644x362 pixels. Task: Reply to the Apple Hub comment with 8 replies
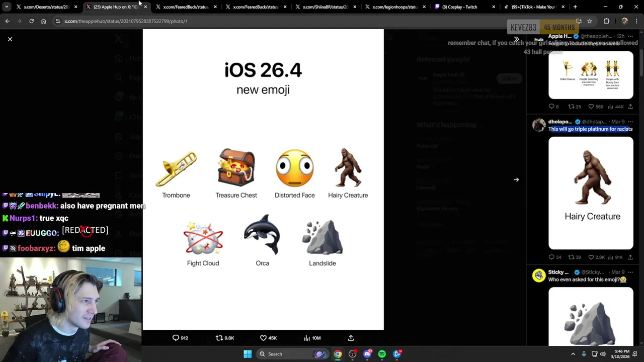pos(553,107)
